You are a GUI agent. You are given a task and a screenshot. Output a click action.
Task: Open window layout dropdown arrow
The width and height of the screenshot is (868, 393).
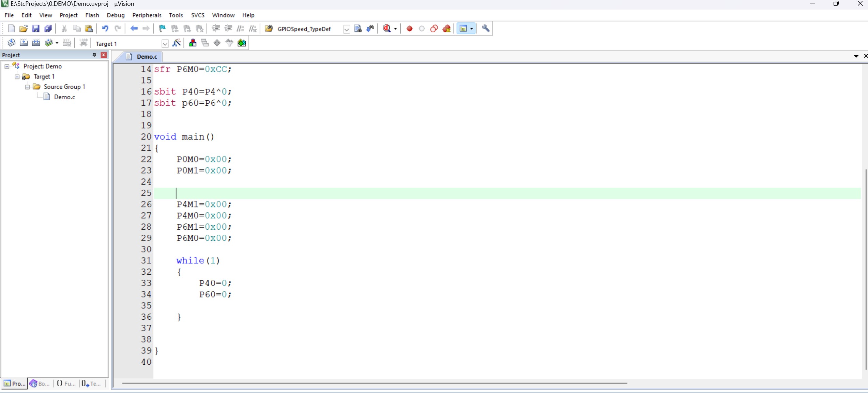472,29
